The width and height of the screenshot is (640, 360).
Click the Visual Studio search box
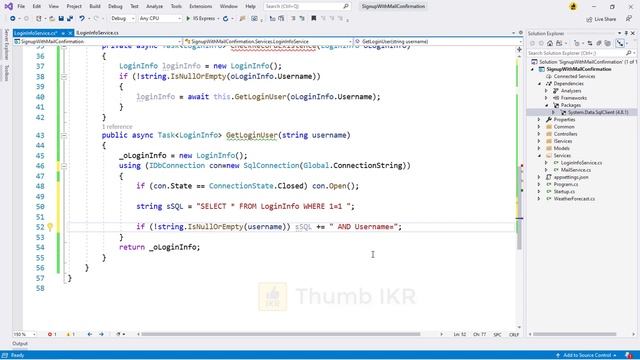tap(307, 7)
